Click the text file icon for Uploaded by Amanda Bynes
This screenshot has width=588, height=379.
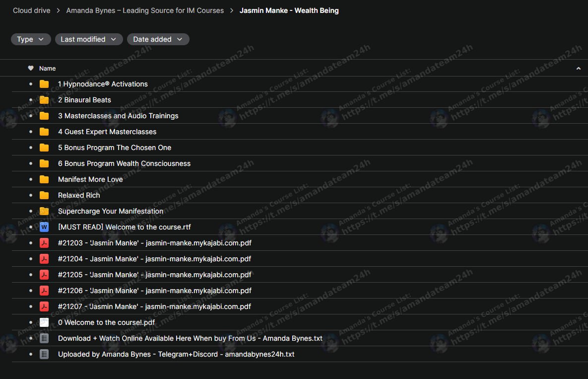coord(44,354)
